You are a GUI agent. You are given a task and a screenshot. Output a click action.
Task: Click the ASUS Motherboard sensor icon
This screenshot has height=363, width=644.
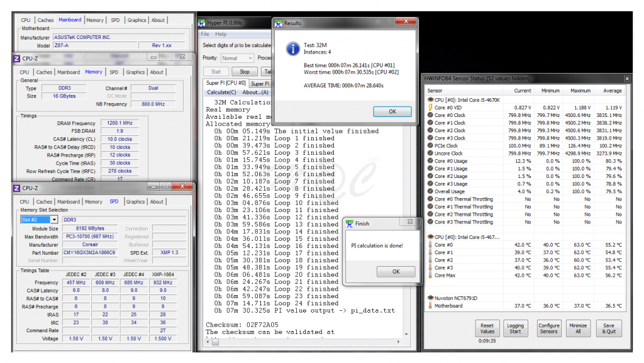coord(430,306)
